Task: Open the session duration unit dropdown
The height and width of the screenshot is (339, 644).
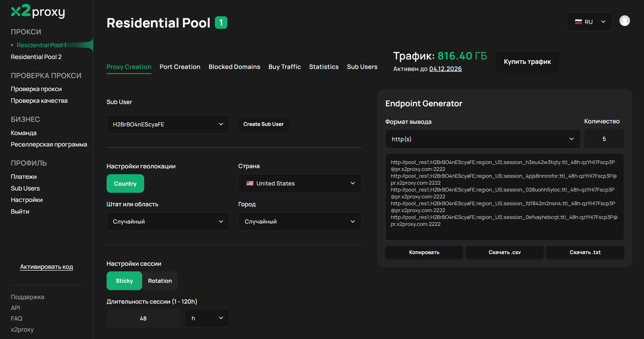Action: pyautogui.click(x=207, y=318)
